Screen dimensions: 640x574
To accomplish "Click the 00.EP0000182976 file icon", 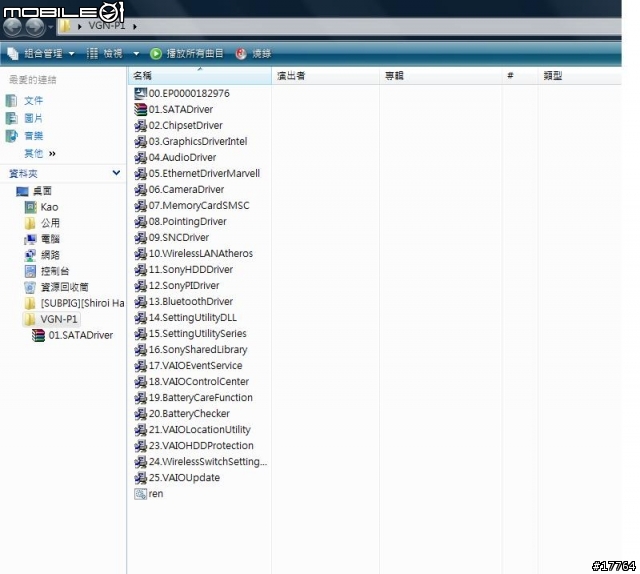I will coord(140,93).
